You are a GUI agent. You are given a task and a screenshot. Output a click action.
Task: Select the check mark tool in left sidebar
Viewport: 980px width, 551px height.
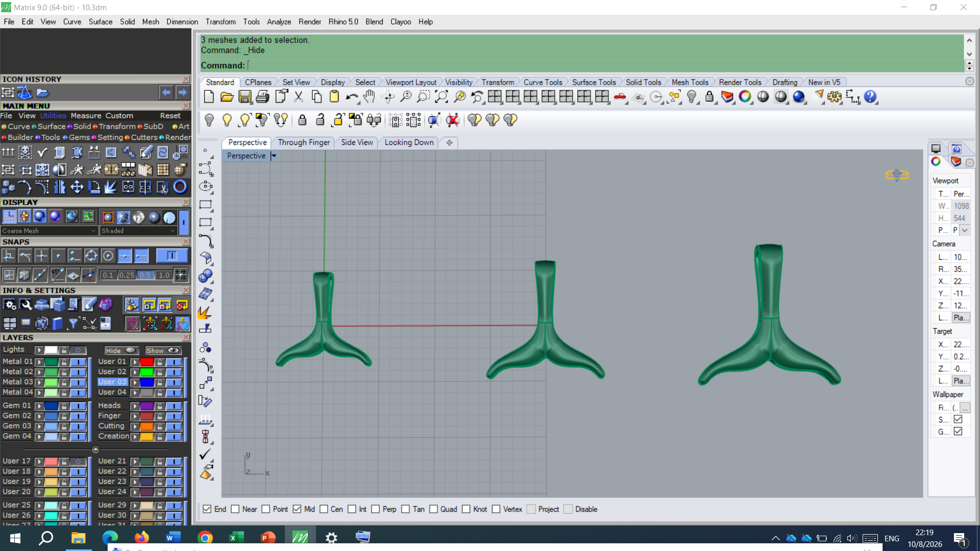click(x=205, y=454)
